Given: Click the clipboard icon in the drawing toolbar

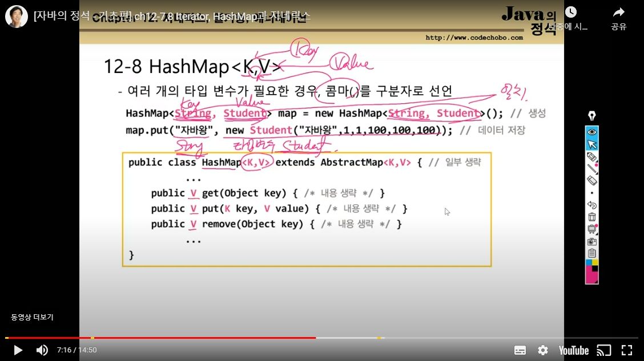Looking at the screenshot, I should point(592,253).
